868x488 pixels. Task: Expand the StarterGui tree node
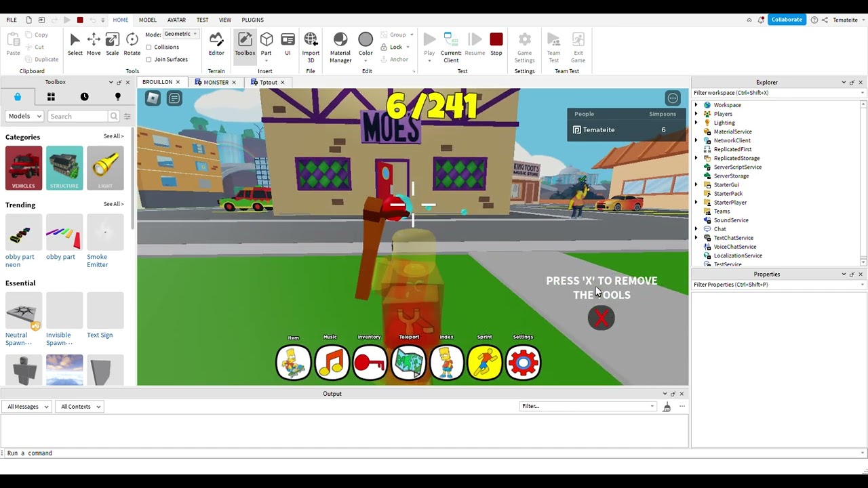(696, 184)
